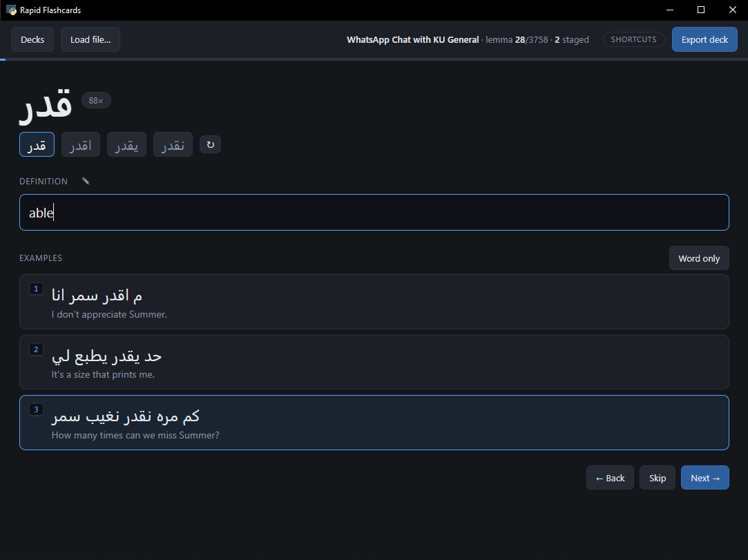Toggle the Word only option
Screen dimensions: 748x560
coord(699,258)
